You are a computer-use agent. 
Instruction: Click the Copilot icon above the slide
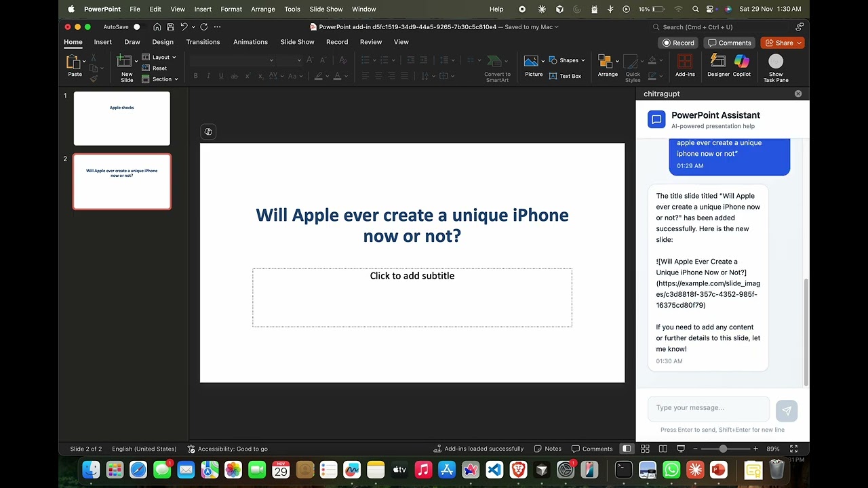pos(208,131)
